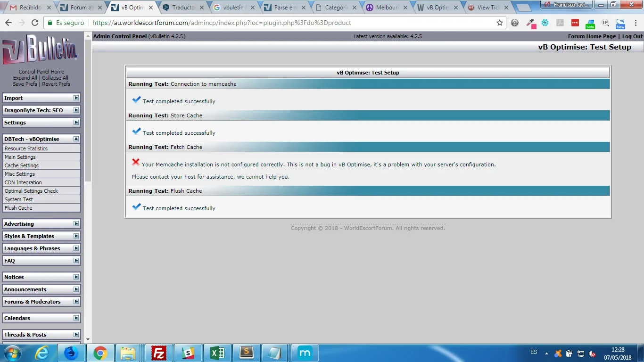644x362 pixels.
Task: Click the Avast antivirus tray icon
Action: [x=558, y=354]
